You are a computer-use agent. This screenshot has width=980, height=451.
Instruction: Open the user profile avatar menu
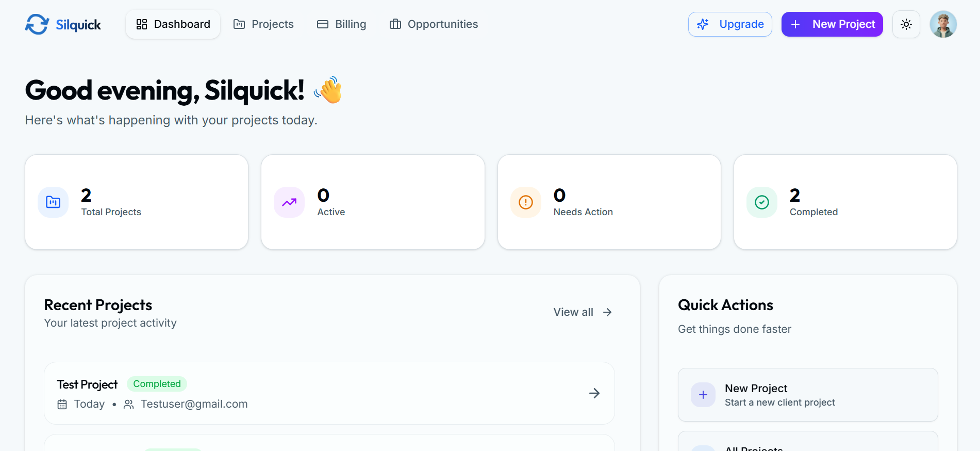pos(943,24)
